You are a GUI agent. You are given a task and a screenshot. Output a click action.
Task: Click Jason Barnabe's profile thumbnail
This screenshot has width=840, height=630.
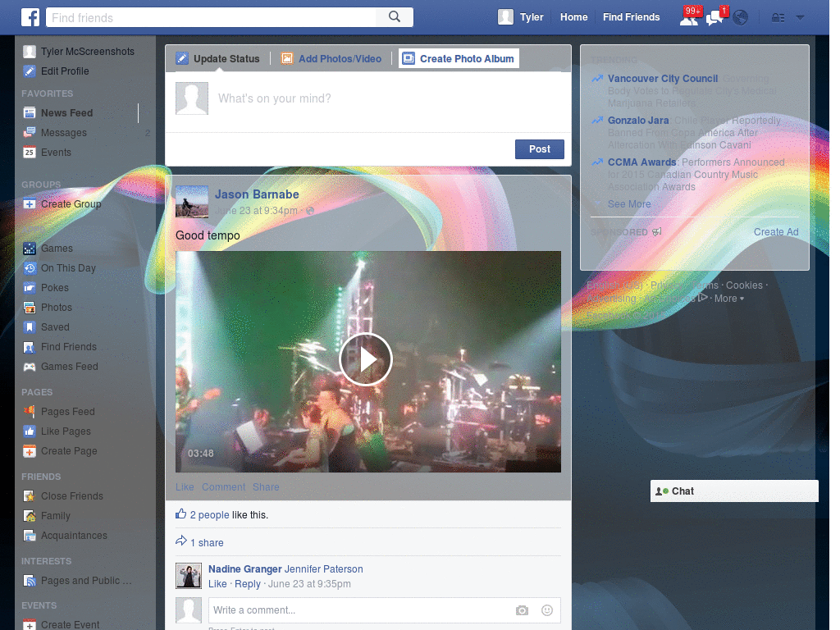pyautogui.click(x=192, y=202)
